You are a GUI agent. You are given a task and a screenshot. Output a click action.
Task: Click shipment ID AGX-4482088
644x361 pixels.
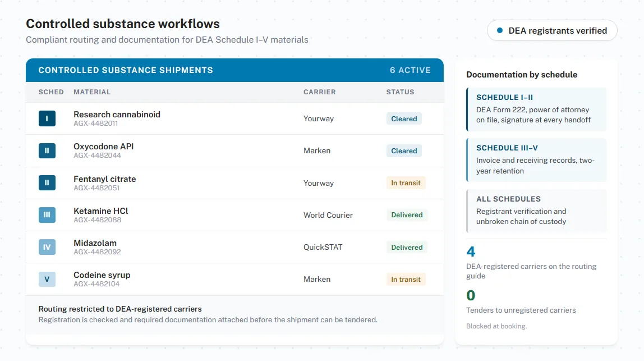(98, 220)
